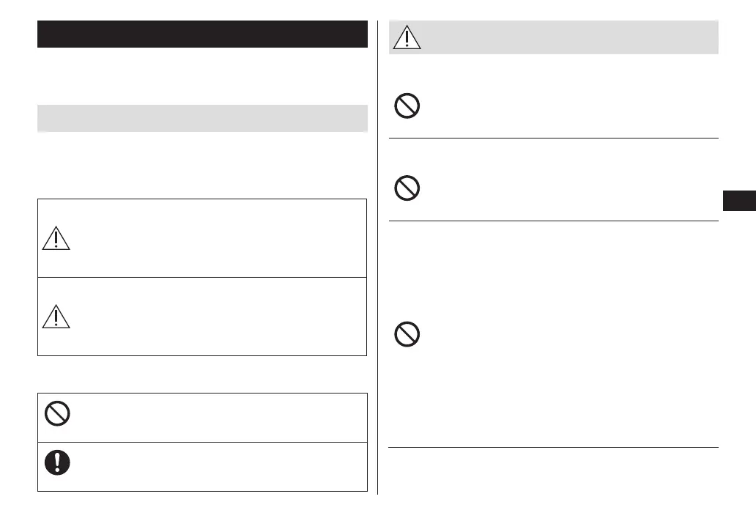Click the bottom horizontal rule of the right column
Viewport: 756px width, 532px height.
553,447
